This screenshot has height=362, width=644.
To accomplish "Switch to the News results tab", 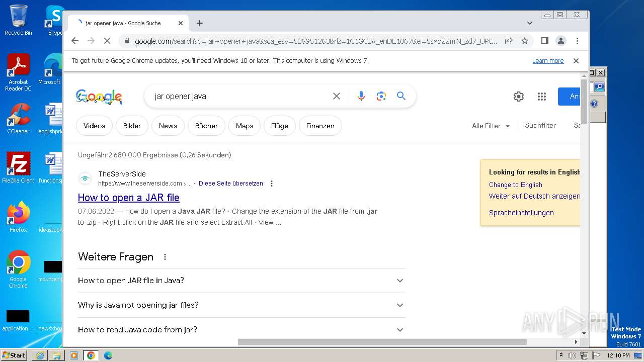I will [x=168, y=126].
